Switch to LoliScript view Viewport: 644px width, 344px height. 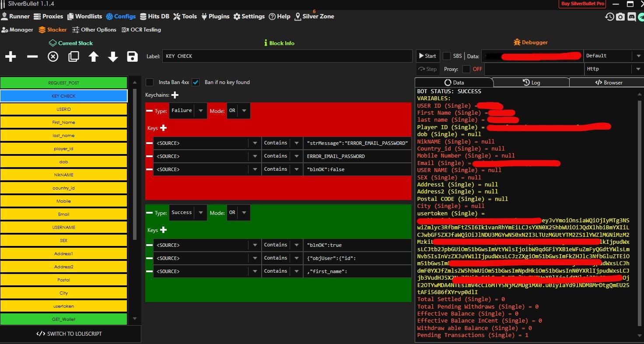[x=70, y=333]
